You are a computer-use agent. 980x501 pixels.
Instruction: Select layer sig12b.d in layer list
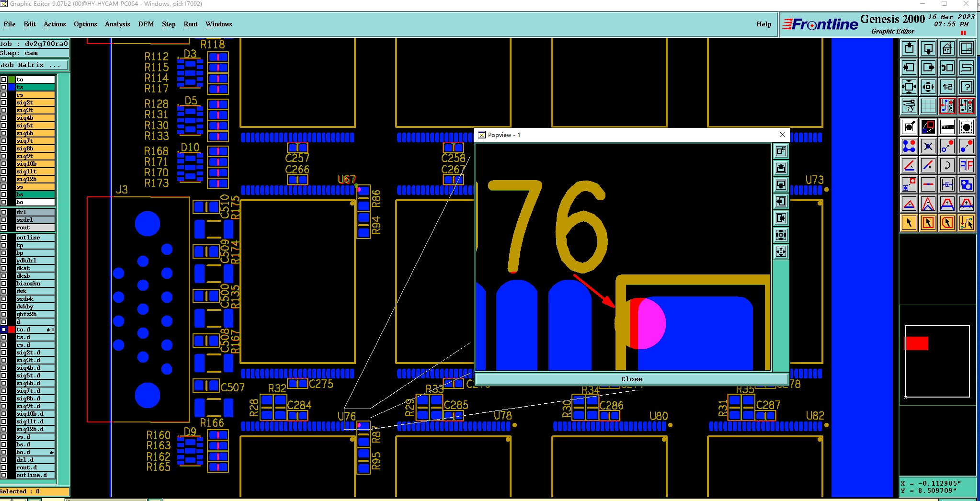click(x=35, y=429)
